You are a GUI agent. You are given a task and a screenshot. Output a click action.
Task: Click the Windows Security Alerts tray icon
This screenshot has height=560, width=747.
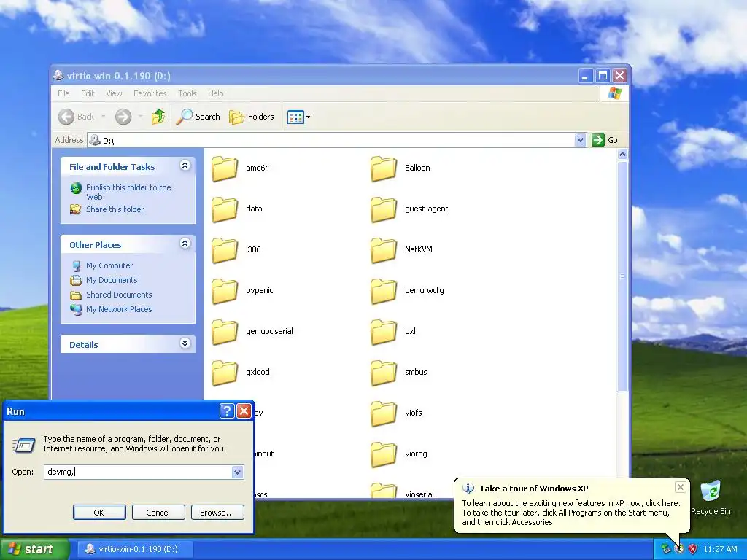point(693,549)
